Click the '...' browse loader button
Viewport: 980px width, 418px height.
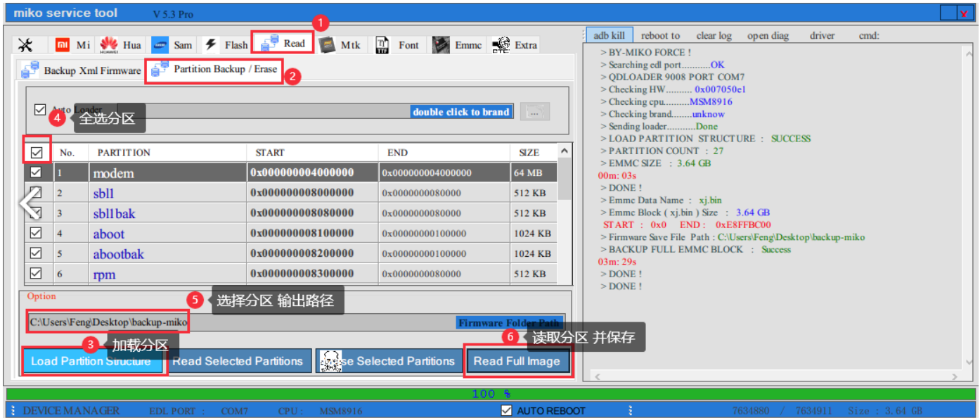click(534, 112)
